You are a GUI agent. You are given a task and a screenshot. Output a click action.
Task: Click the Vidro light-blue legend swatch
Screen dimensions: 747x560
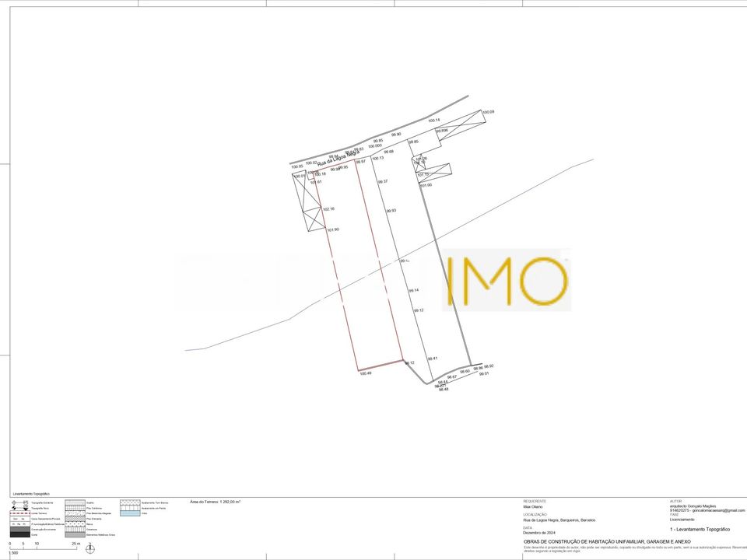pos(130,513)
